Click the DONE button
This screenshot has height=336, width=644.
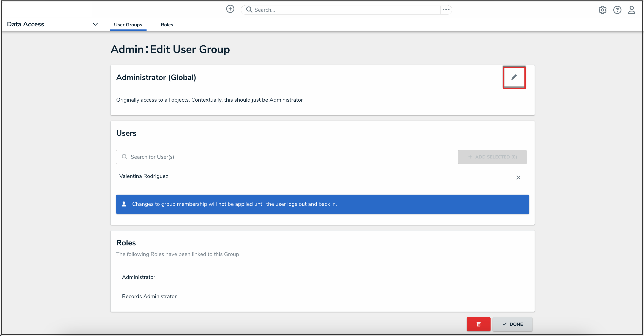point(512,324)
